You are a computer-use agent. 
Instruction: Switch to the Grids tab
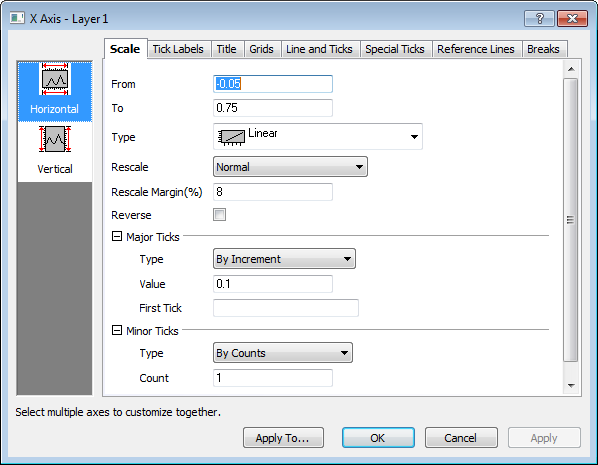[x=262, y=49]
